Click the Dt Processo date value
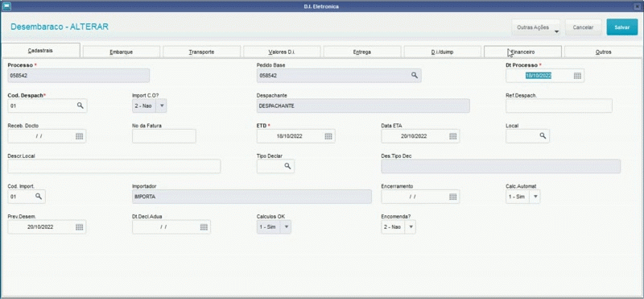The height and width of the screenshot is (299, 644). [x=539, y=76]
